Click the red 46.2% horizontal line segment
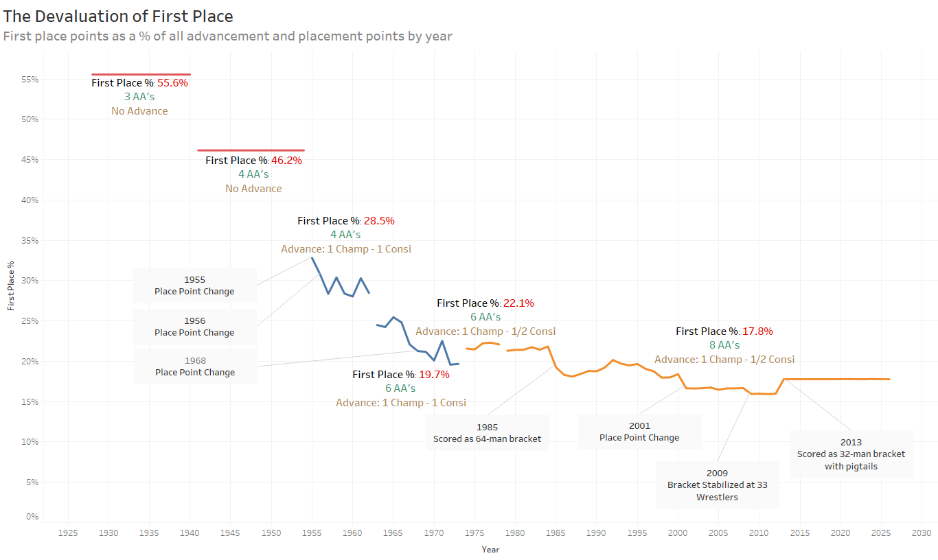 (251, 150)
